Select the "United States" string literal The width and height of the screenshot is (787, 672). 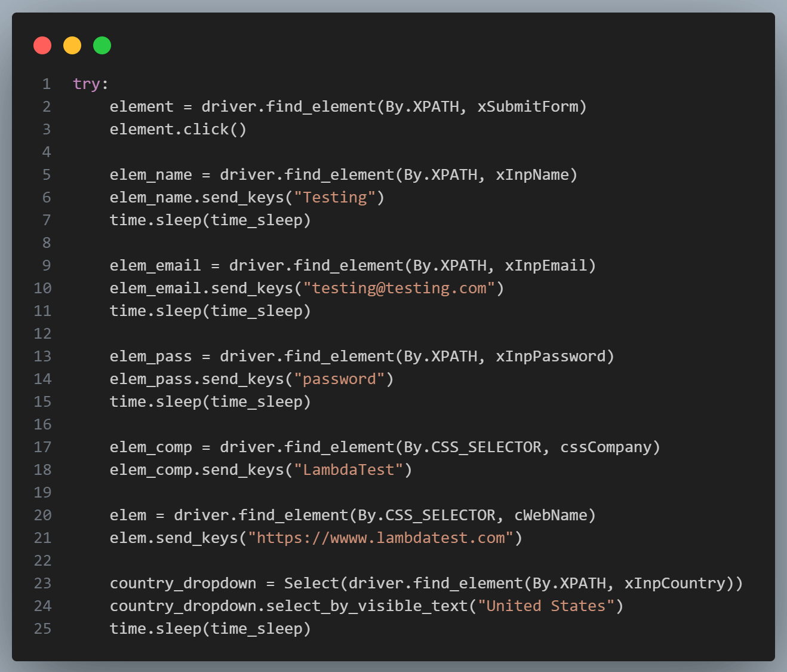pos(545,606)
